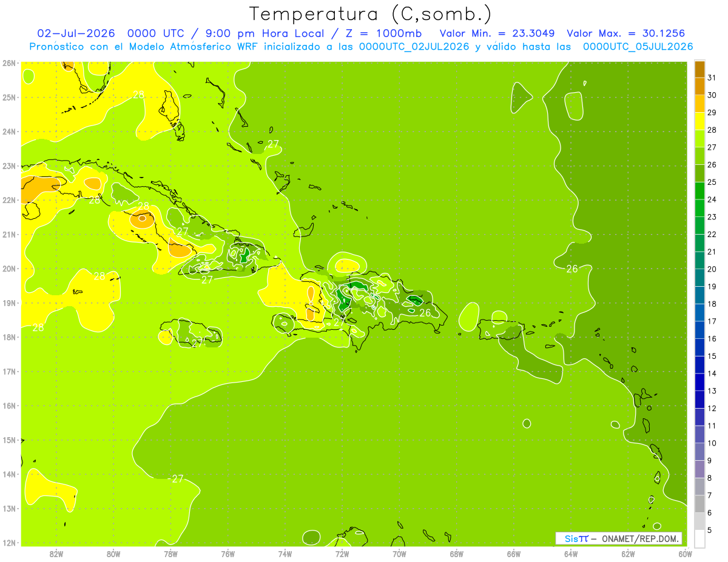Click the purple legend swatch between 8 and 9

(699, 469)
